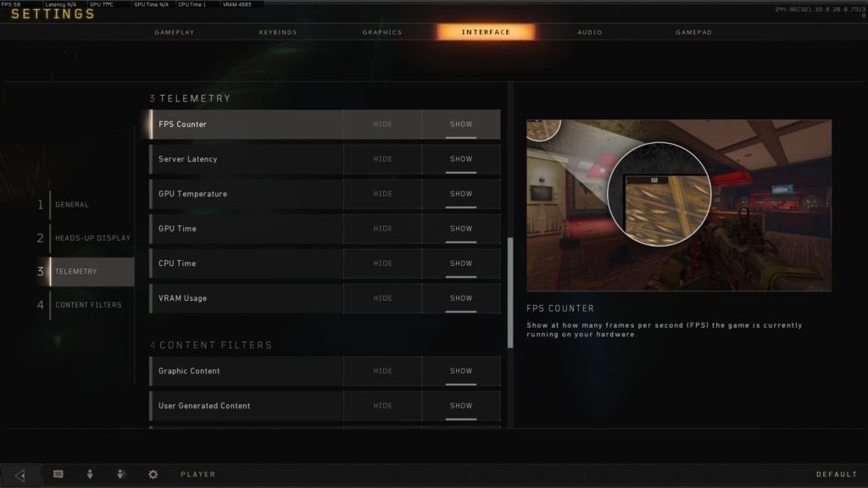Switch to the Graphics tab
Screen dimensions: 868x488
382,32
